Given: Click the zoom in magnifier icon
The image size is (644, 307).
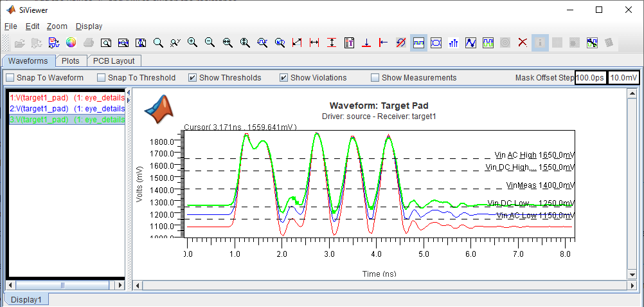Looking at the screenshot, I should point(192,42).
